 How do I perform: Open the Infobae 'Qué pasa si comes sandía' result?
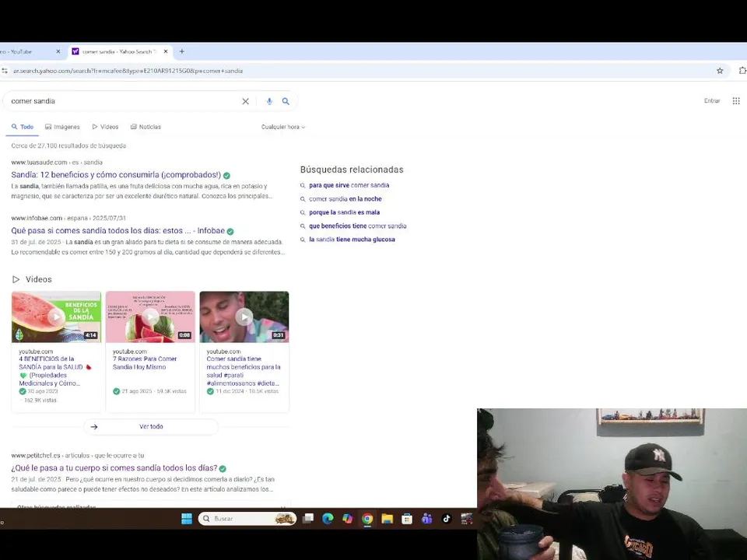pos(117,231)
